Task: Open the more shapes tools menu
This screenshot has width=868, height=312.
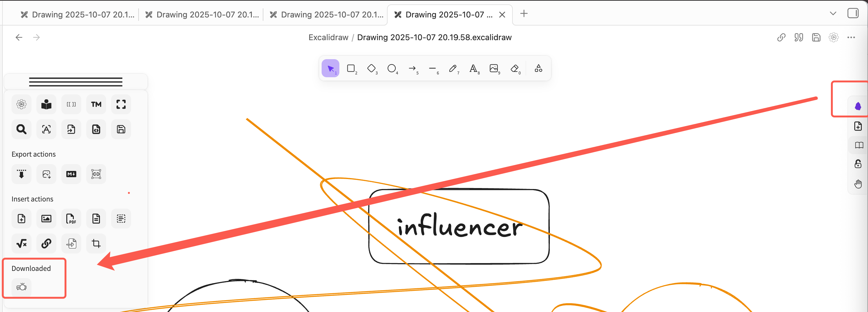Action: point(539,69)
